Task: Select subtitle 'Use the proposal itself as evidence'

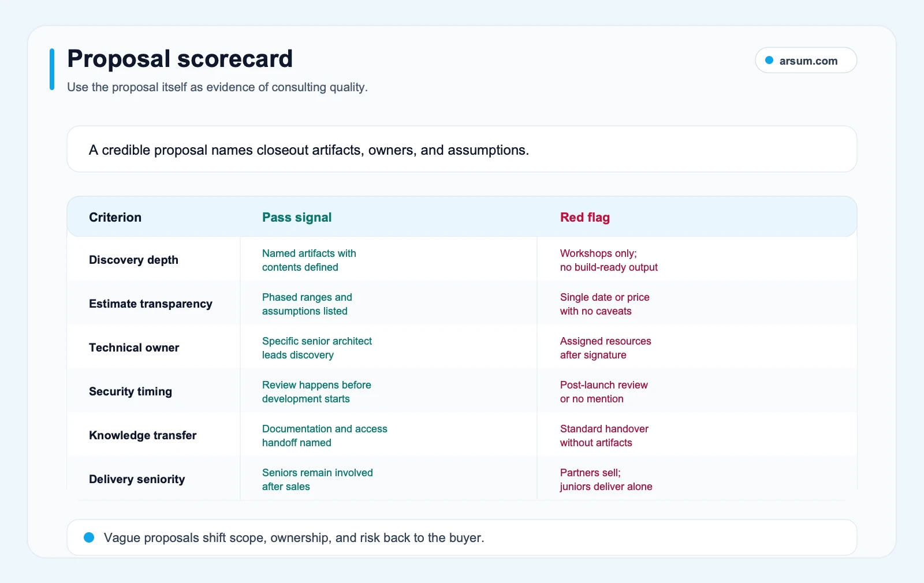Action: pyautogui.click(x=217, y=87)
